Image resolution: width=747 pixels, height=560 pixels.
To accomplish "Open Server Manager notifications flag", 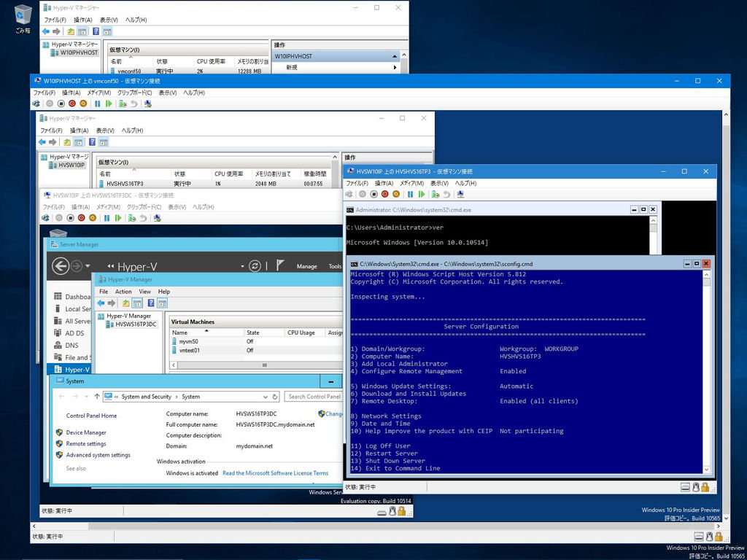I will [280, 265].
